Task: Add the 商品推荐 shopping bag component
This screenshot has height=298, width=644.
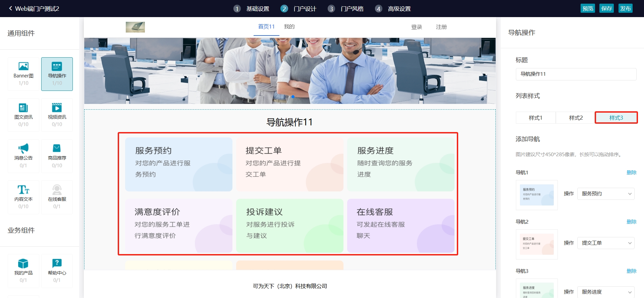Action: (57, 156)
